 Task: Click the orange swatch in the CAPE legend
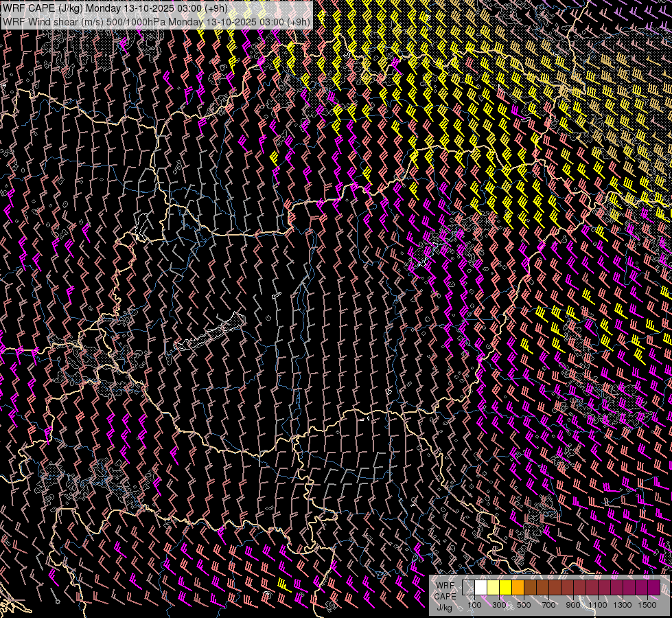518,588
